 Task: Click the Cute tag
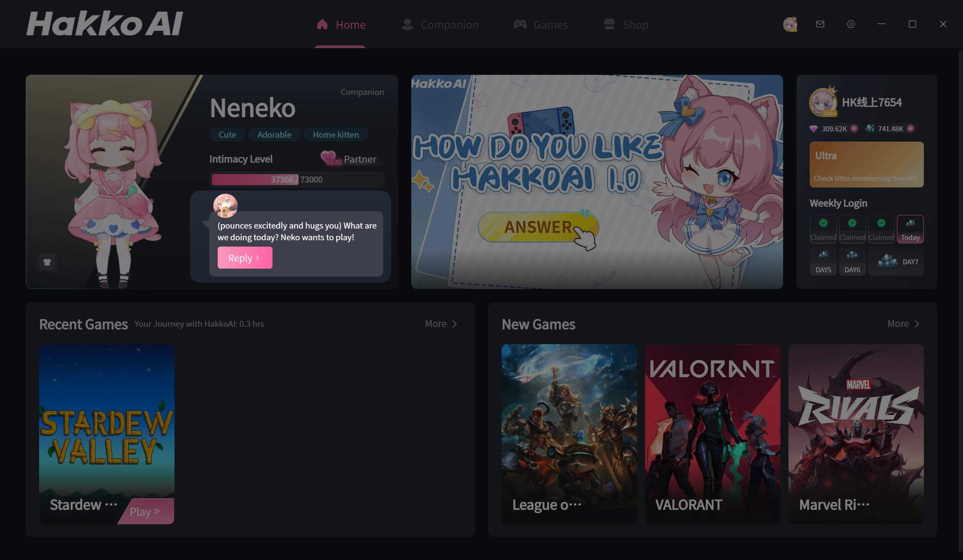tap(227, 134)
